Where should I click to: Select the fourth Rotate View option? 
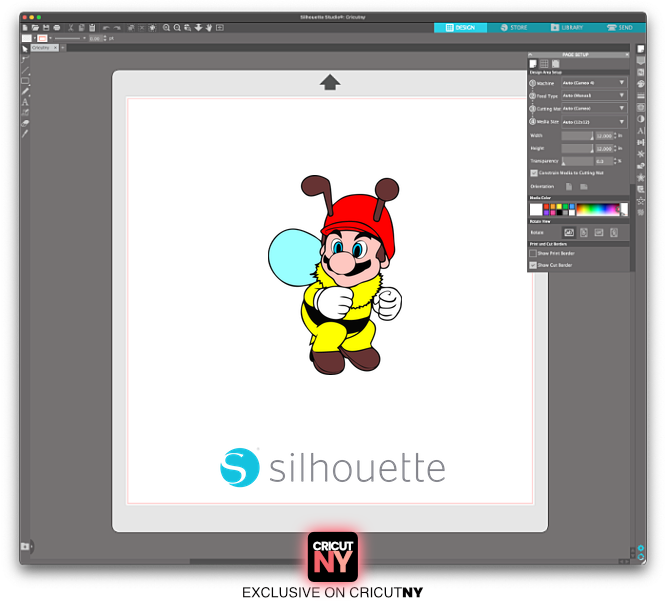point(614,232)
